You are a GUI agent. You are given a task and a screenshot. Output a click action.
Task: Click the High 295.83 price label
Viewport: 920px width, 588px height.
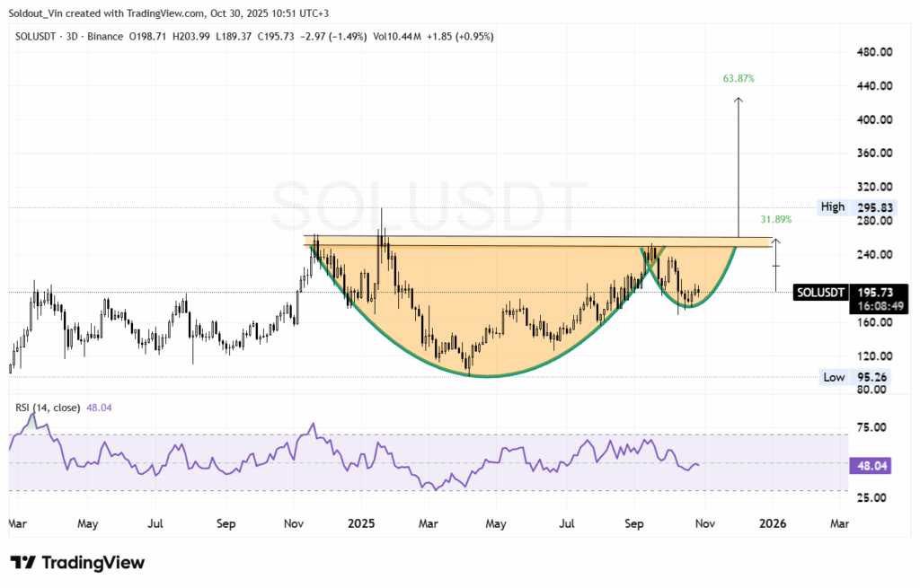(854, 207)
